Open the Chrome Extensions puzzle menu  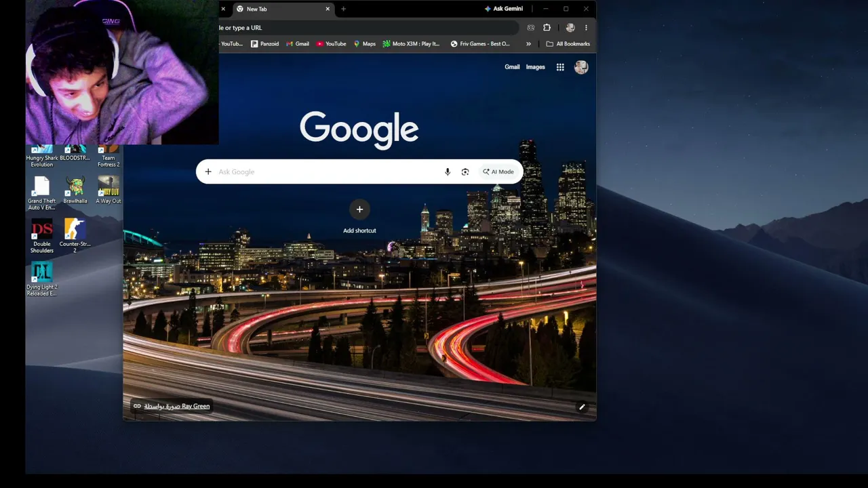pos(547,28)
